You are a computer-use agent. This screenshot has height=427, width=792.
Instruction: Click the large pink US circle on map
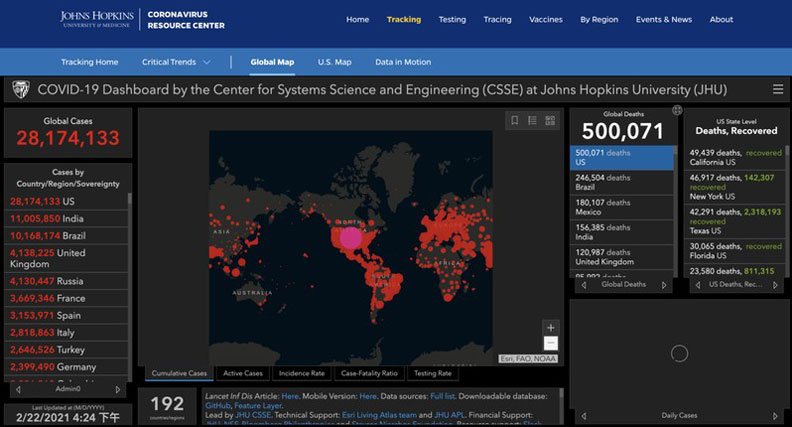350,238
